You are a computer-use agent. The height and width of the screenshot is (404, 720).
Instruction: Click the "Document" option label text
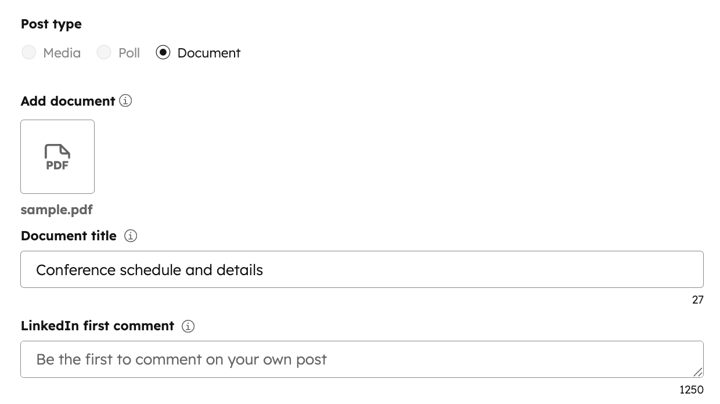[209, 53]
